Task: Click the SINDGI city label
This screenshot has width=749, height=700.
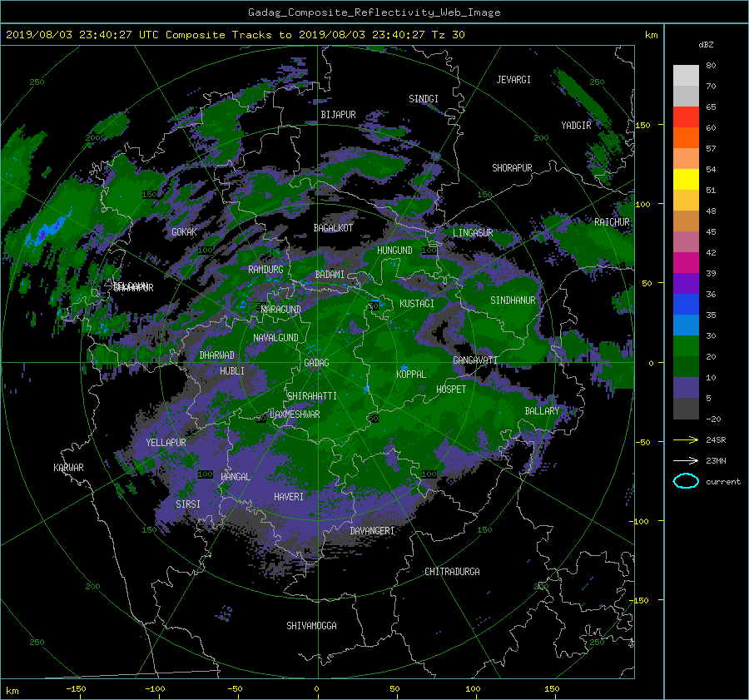Action: coord(424,99)
